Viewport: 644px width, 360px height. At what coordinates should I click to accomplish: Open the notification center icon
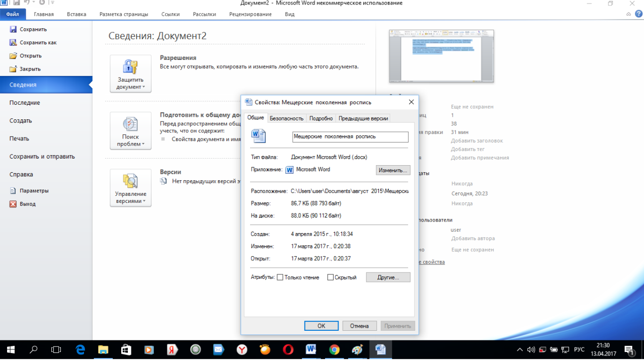click(x=629, y=349)
